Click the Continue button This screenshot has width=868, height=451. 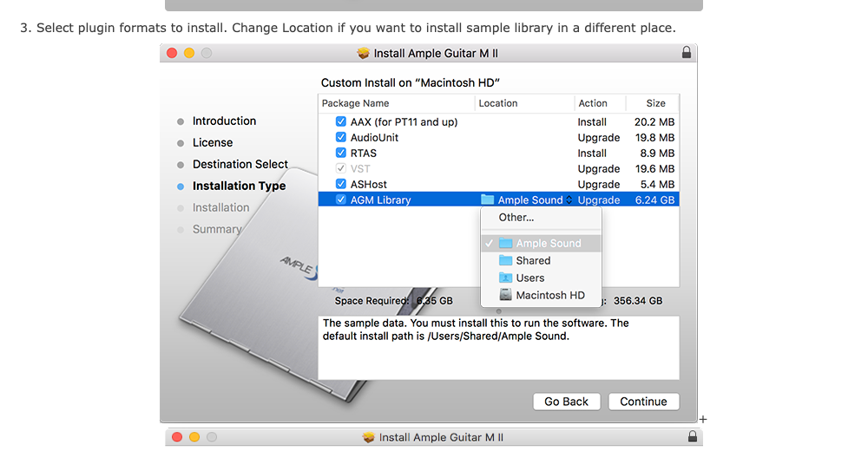(x=643, y=402)
